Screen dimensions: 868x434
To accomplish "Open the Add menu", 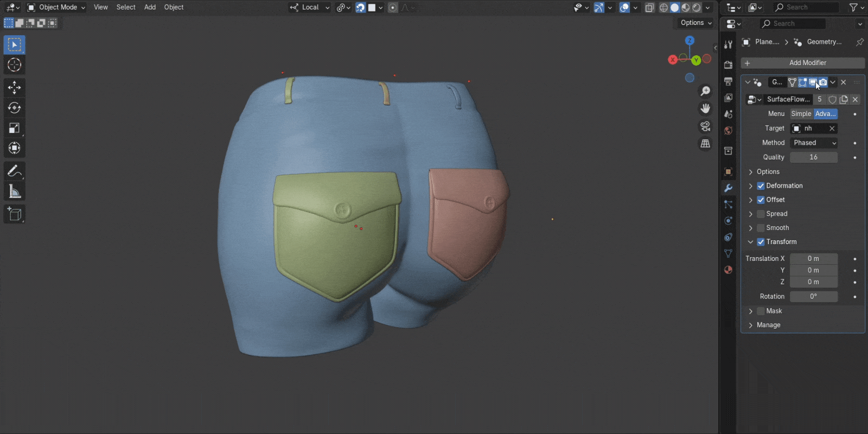I will pyautogui.click(x=150, y=8).
